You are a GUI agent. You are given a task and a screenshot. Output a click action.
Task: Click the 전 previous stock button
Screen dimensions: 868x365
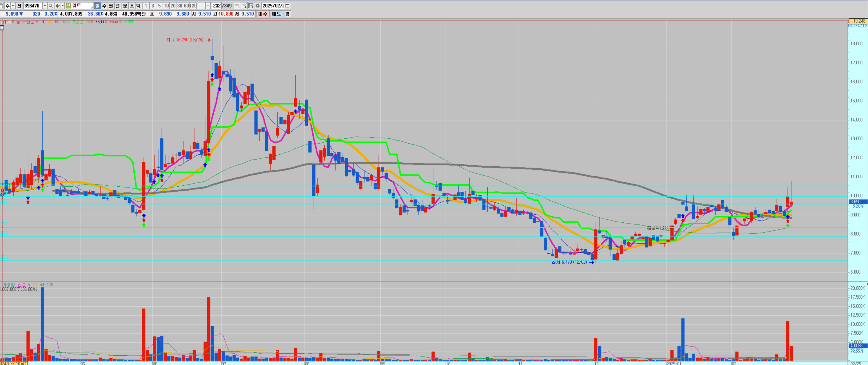[19, 6]
